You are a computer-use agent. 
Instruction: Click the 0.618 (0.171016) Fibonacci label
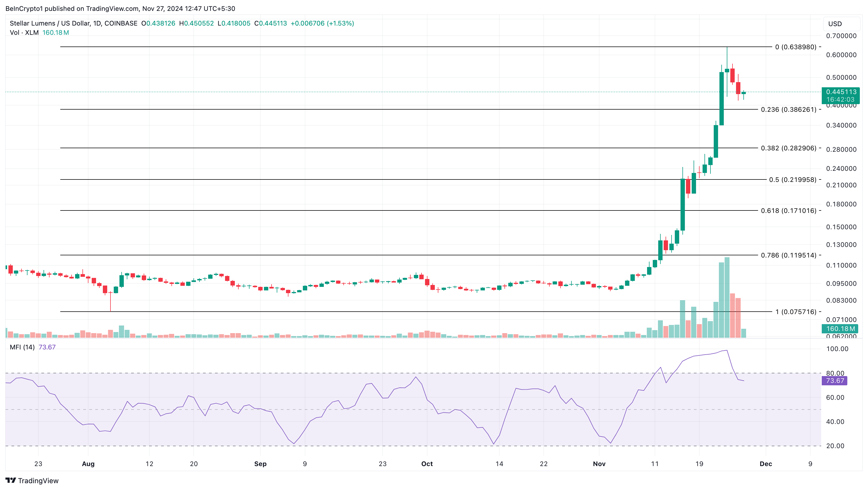point(789,211)
